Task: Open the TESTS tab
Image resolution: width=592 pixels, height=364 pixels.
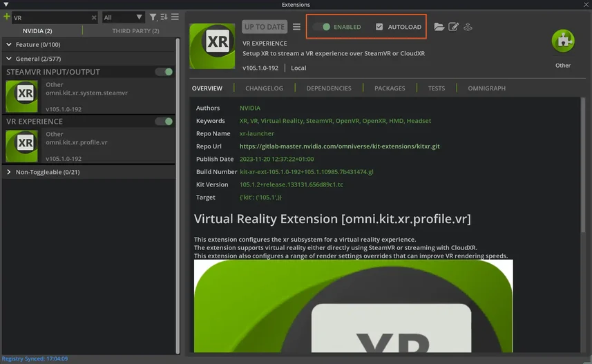Action: [437, 88]
